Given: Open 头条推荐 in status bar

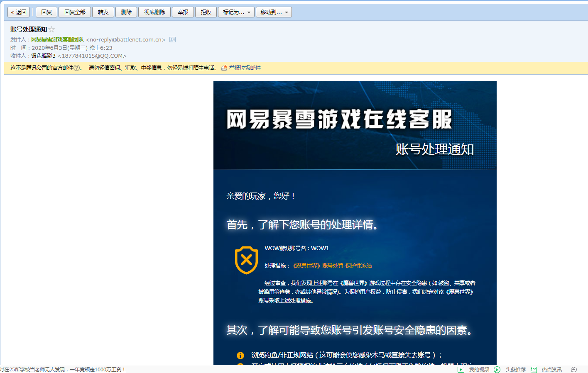Looking at the screenshot, I should click(x=515, y=369).
